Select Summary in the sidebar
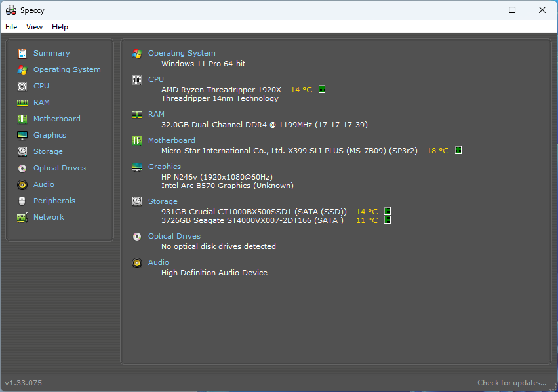 52,53
